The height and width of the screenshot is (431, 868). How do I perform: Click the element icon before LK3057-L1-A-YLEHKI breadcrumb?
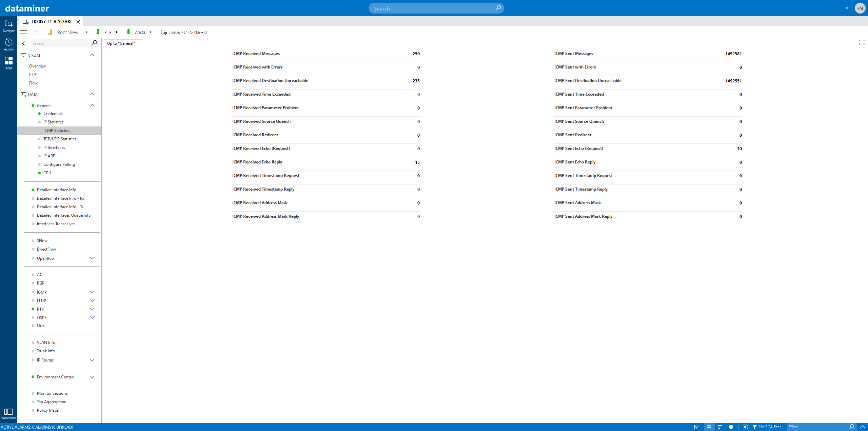pyautogui.click(x=164, y=32)
